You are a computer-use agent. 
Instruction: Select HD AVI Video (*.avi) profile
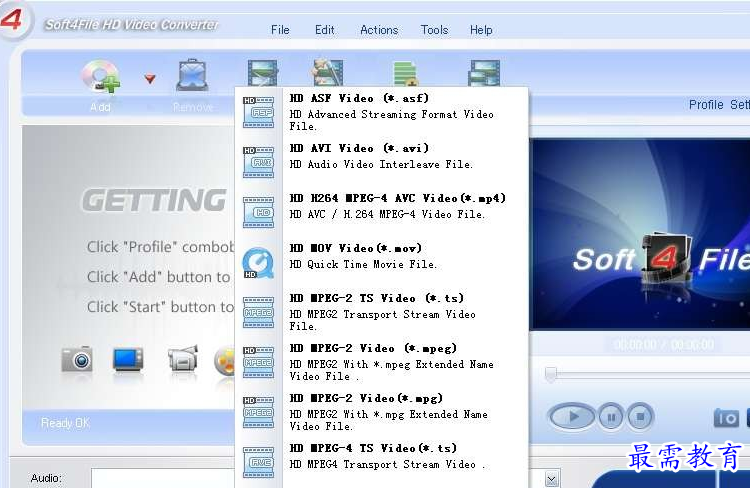383,162
